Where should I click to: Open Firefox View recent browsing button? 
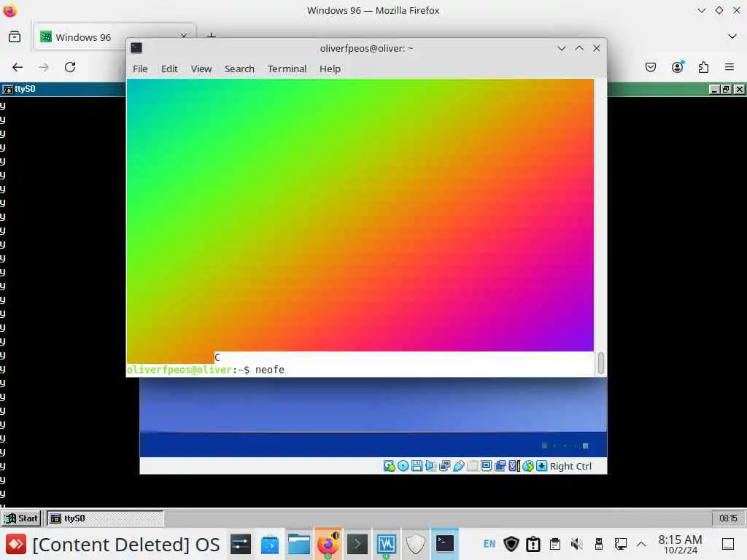tap(15, 36)
